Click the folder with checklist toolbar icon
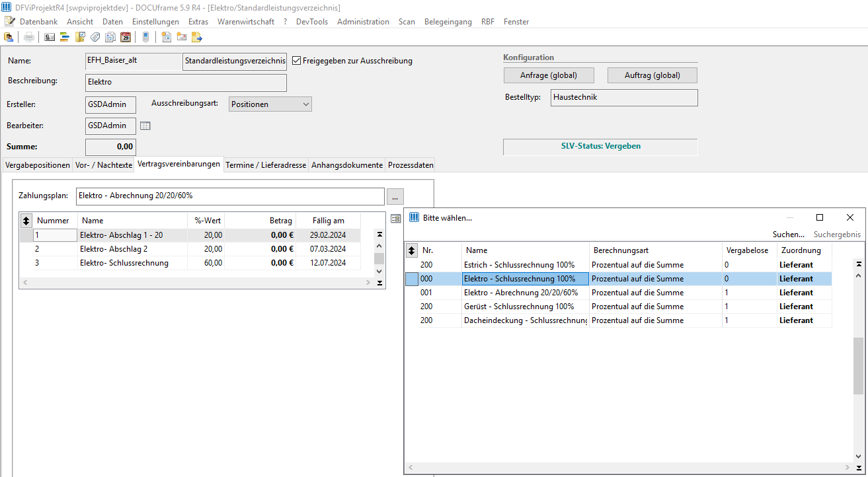The image size is (868, 477). tap(80, 37)
